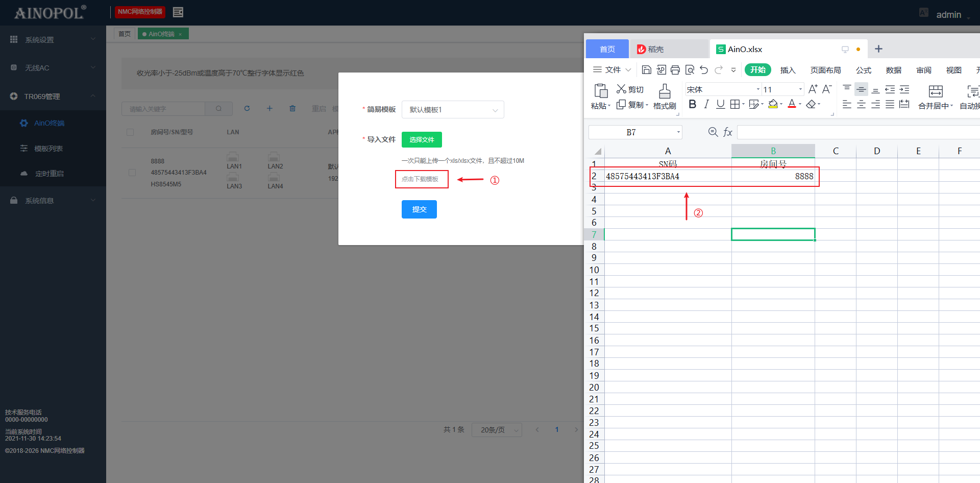Viewport: 980px width, 483px height.
Task: Click the print icon in quick toolbar
Action: pos(675,70)
